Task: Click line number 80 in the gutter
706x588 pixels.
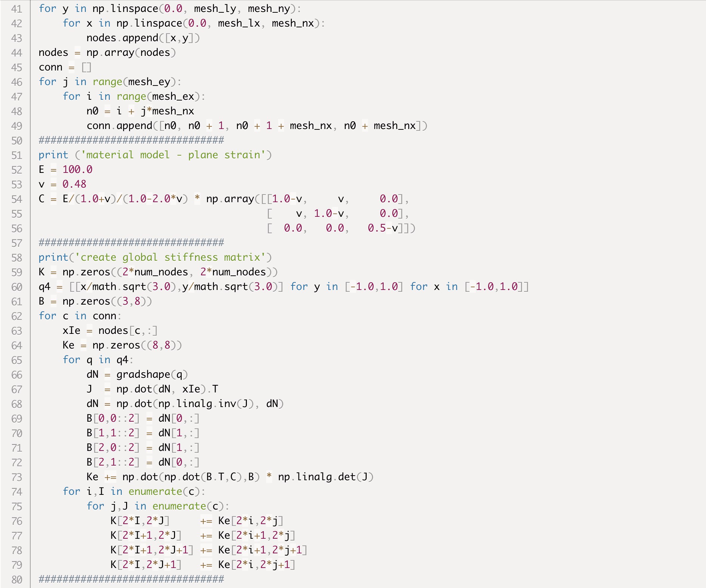Action: click(x=17, y=580)
